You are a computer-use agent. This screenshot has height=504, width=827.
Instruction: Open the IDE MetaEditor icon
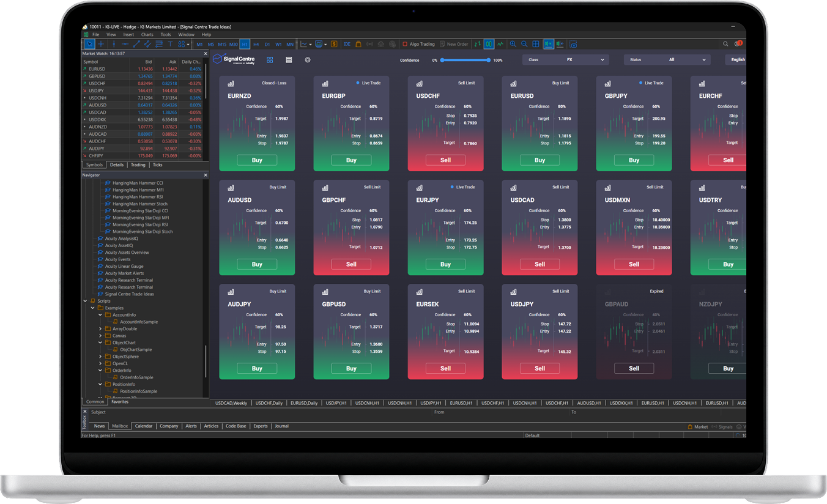click(347, 44)
